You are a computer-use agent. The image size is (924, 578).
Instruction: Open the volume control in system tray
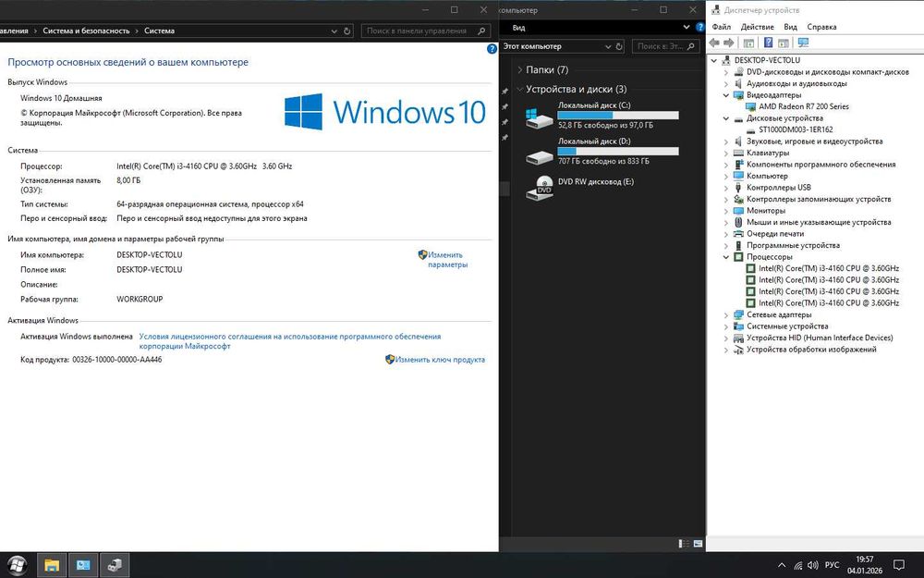point(812,565)
